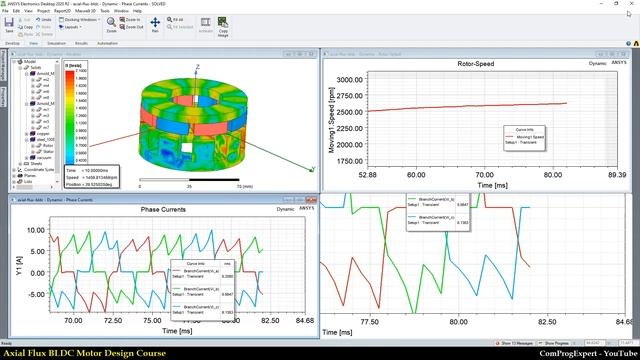Click the Rotor-Speed plot title
The width and height of the screenshot is (640, 360).
pos(476,64)
